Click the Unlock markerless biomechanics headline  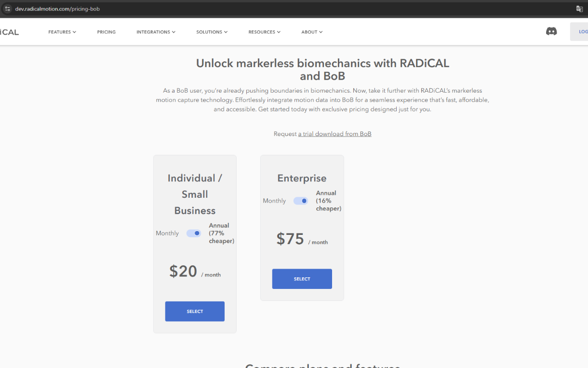322,69
